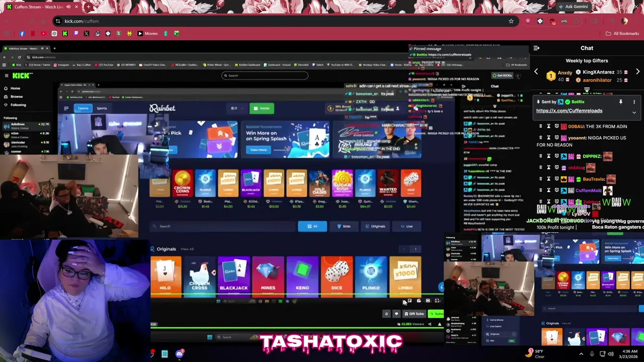Select the Rainbet All games tab
644x362 pixels.
(312, 226)
